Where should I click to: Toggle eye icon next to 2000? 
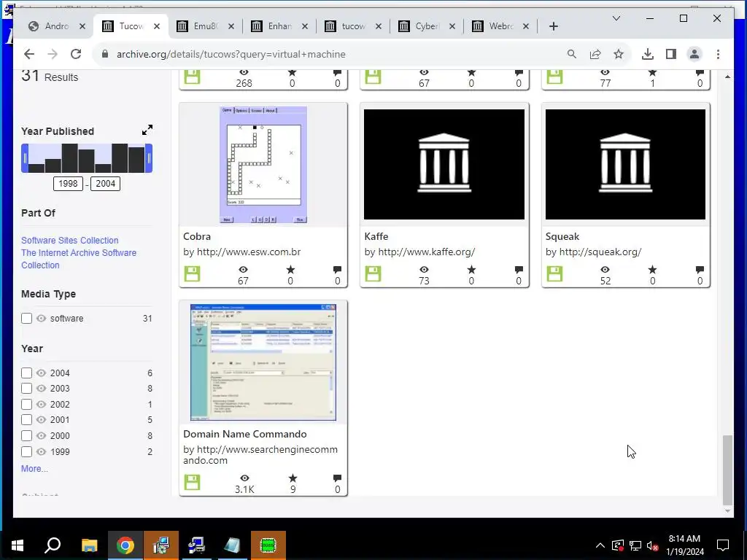[x=42, y=436]
